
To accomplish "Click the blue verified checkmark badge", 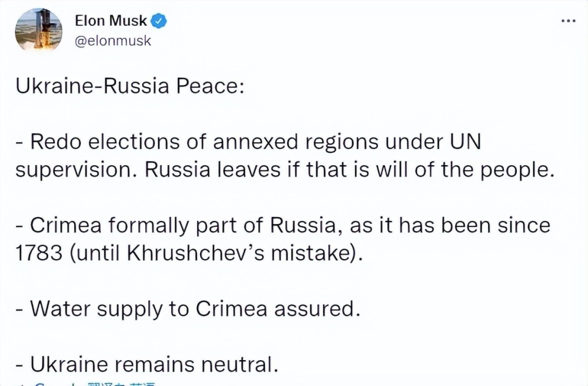I will tap(159, 21).
